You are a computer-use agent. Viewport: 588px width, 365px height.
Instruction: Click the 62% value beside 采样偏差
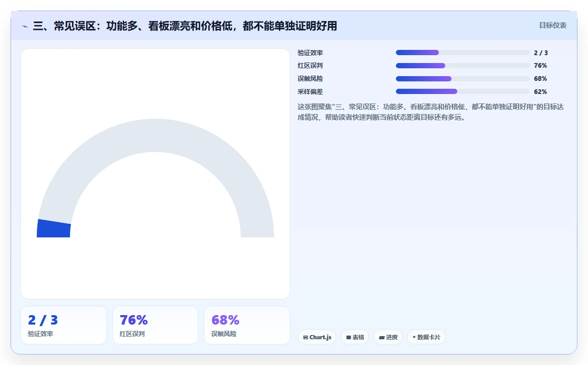540,91
